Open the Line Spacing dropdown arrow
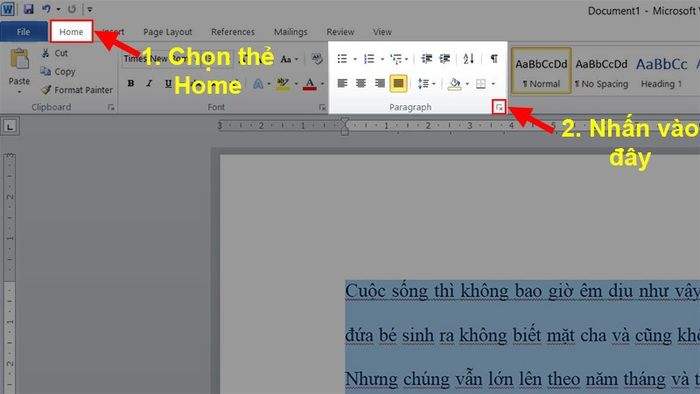Viewport: 700px width, 394px height. pyautogui.click(x=434, y=84)
